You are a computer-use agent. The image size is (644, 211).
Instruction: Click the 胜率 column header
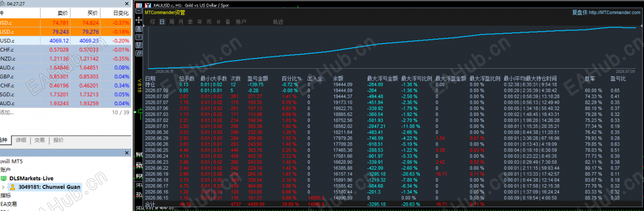coord(590,78)
